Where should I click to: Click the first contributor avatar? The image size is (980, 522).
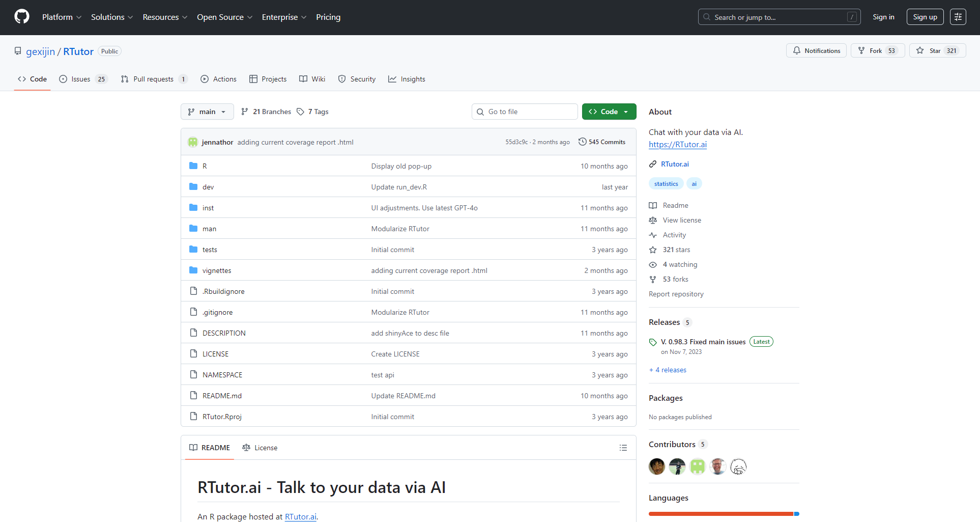point(656,466)
